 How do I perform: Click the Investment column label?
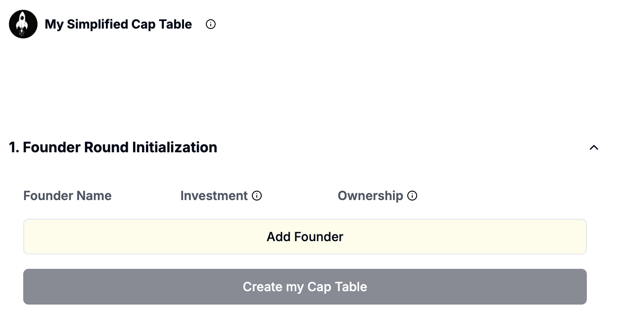(x=214, y=196)
